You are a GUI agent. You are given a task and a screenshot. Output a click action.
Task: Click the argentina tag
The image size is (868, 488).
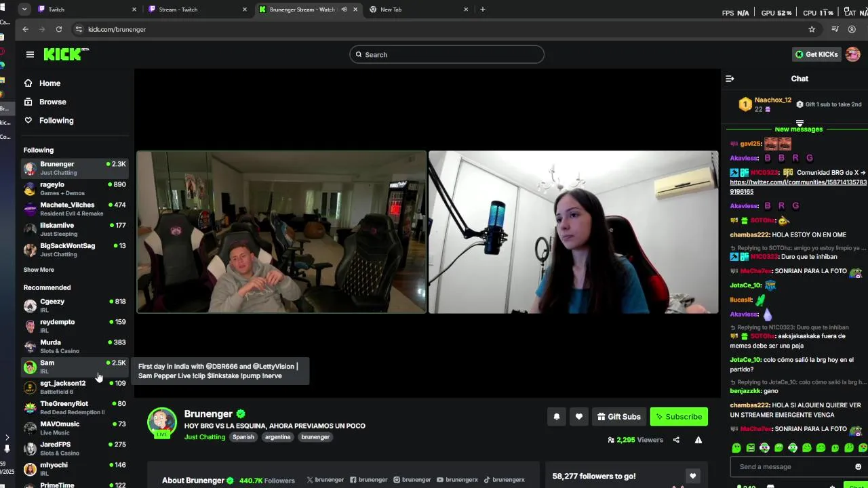pos(277,437)
